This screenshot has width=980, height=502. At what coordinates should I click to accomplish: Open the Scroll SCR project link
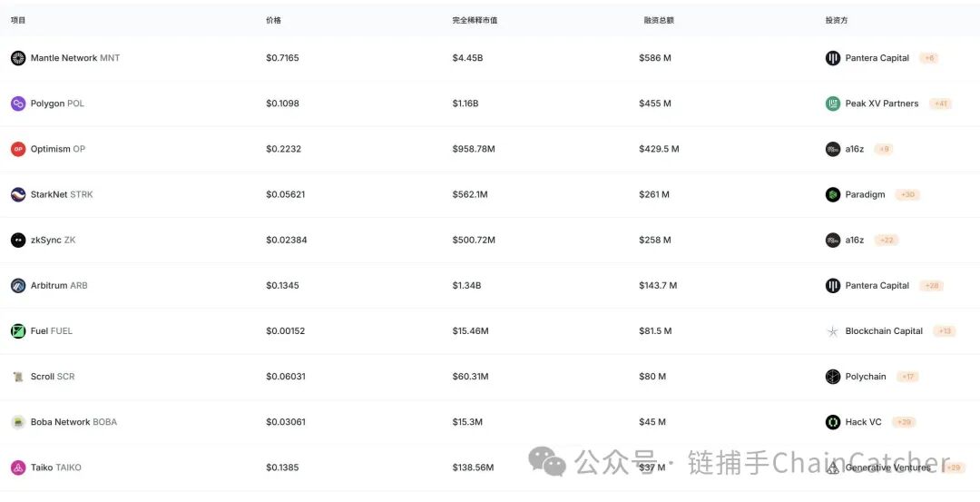(x=53, y=377)
